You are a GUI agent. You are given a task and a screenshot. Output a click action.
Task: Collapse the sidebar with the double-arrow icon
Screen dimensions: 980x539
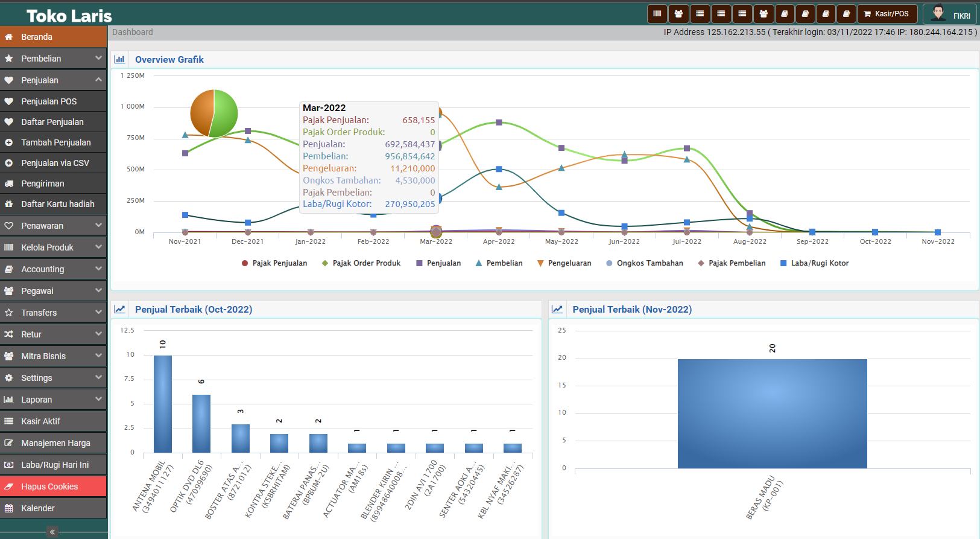click(52, 532)
